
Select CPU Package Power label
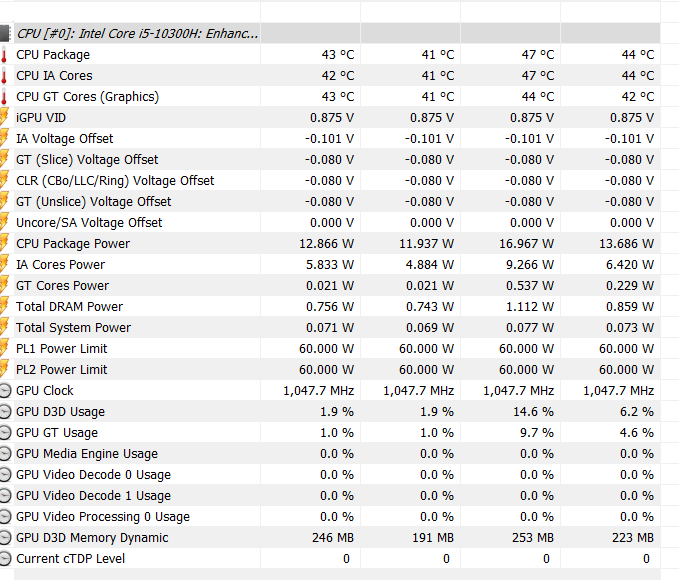tap(73, 244)
